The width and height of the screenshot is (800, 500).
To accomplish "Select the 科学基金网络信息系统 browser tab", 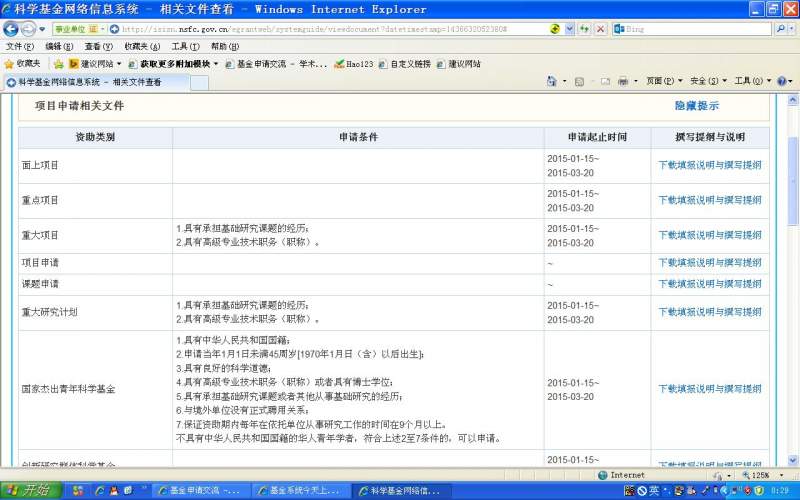I will point(96,82).
